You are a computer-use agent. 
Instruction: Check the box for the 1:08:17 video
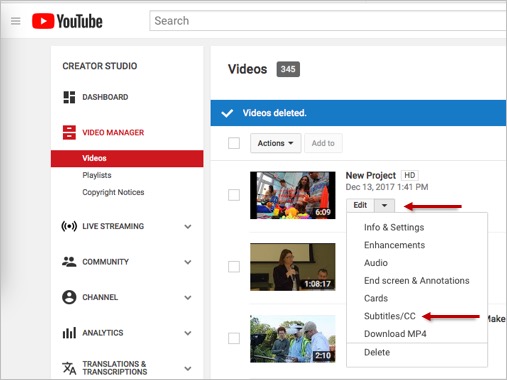pos(234,267)
